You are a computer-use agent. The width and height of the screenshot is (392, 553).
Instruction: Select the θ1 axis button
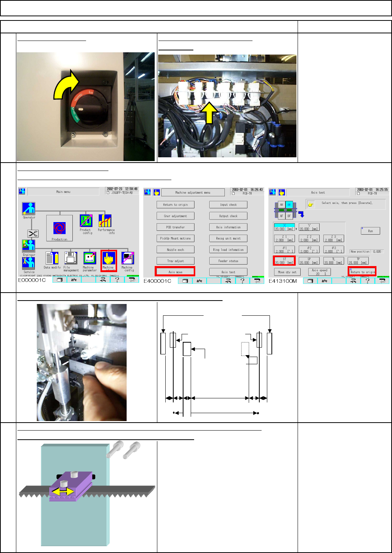point(284,250)
